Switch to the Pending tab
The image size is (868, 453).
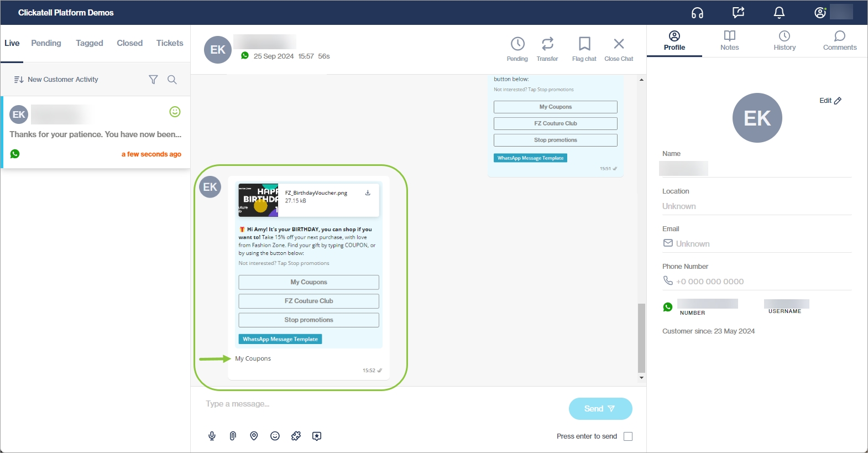pyautogui.click(x=46, y=43)
